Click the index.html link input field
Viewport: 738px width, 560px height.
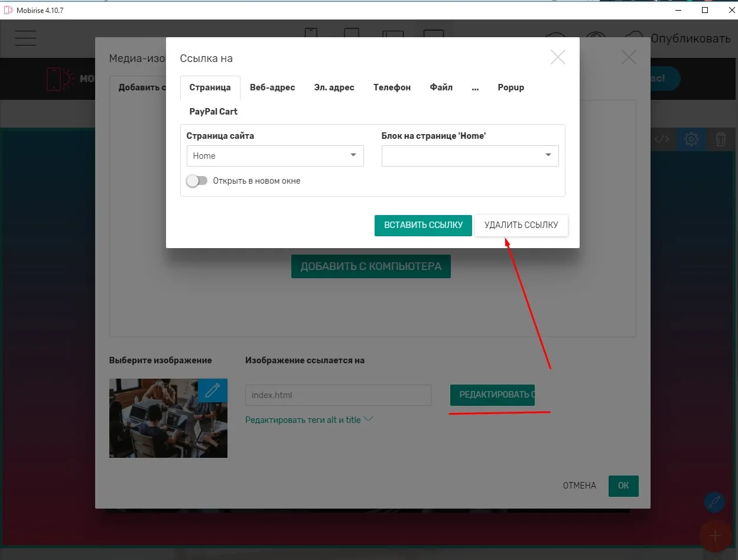click(339, 395)
